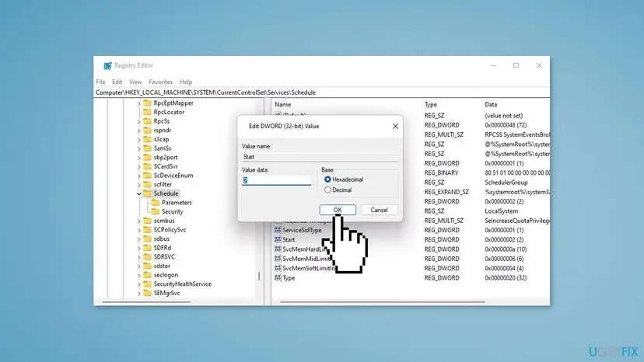Click the DWORD icon beside Start value
Image resolution: width=644 pixels, height=362 pixels.
click(x=278, y=239)
